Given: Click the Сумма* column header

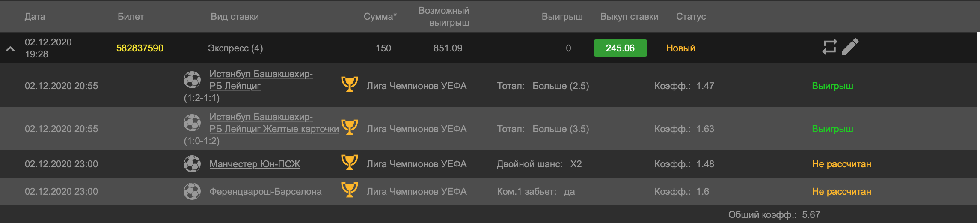Looking at the screenshot, I should [380, 17].
